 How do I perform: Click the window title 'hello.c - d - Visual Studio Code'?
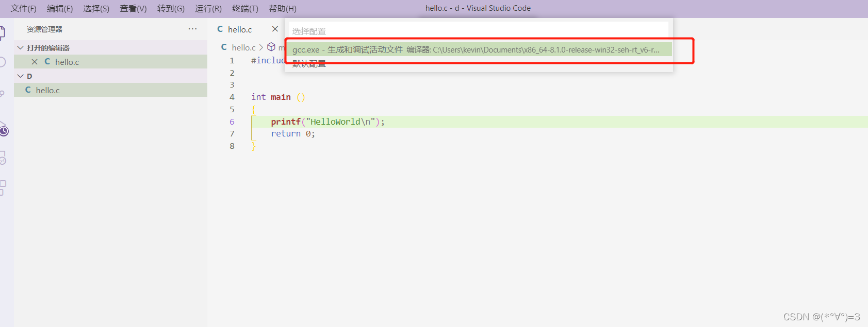coord(478,8)
